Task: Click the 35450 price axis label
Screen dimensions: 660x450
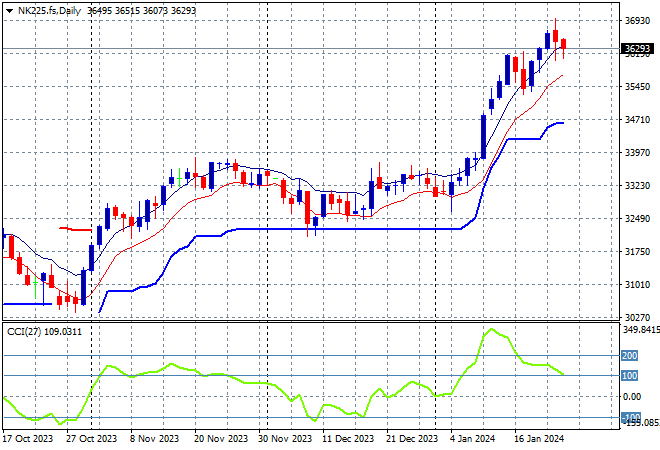Action: [637, 87]
